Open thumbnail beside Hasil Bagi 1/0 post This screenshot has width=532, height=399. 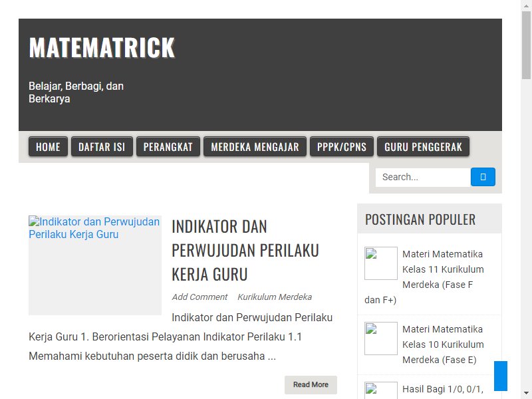pyautogui.click(x=380, y=390)
